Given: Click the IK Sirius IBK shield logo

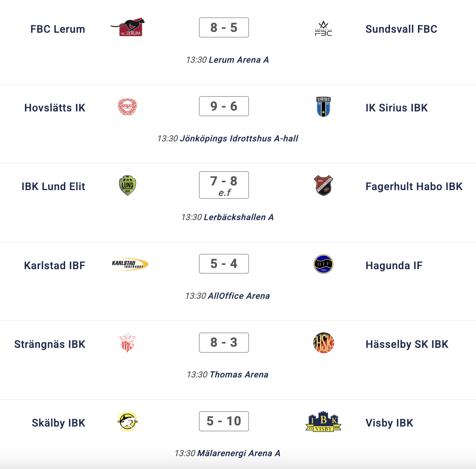Looking at the screenshot, I should click(323, 107).
